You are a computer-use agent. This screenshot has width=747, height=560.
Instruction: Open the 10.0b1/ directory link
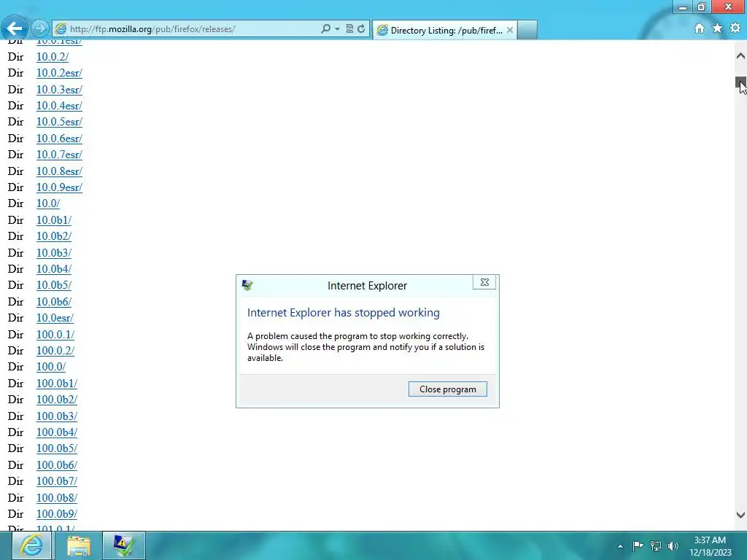pyautogui.click(x=54, y=220)
